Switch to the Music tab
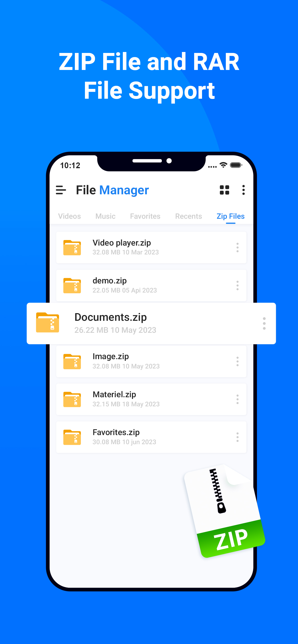 105,216
